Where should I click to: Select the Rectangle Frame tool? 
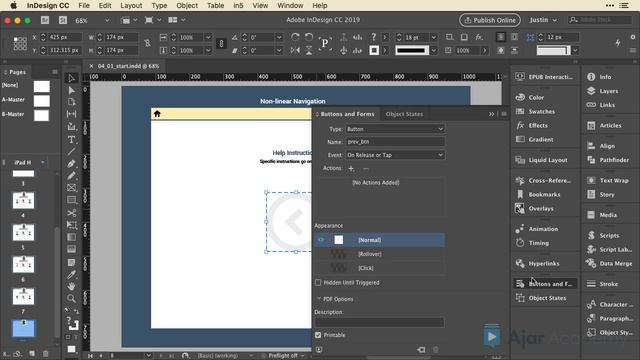71,188
